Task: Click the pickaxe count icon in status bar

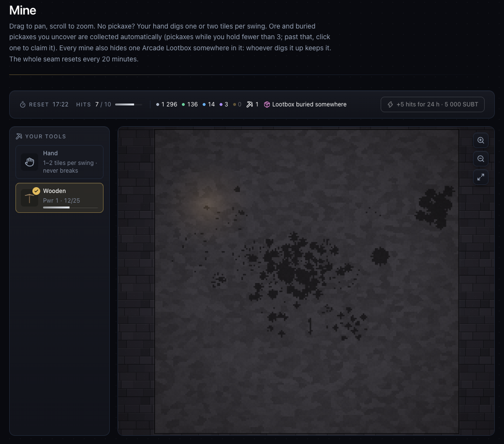Action: [x=250, y=104]
